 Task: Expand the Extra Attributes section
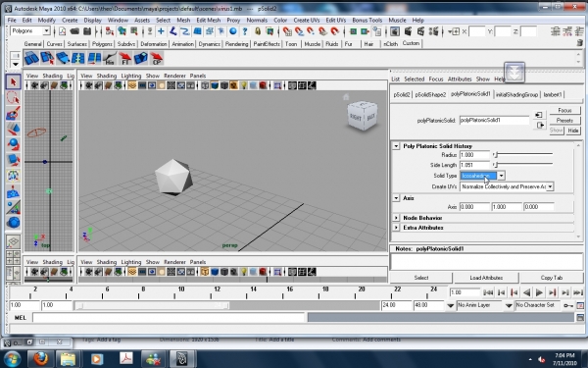point(396,228)
